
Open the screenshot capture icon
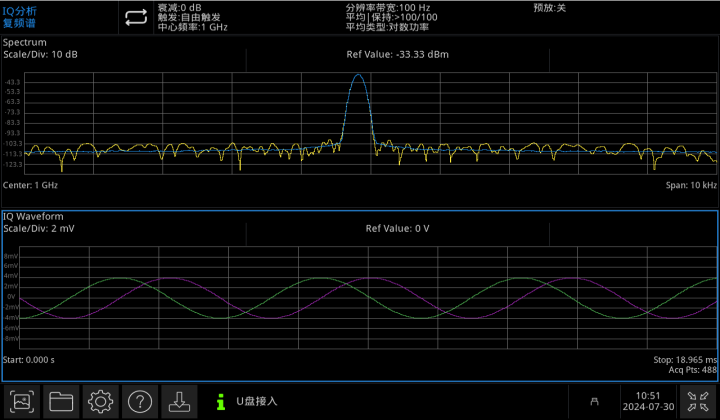pyautogui.click(x=22, y=401)
